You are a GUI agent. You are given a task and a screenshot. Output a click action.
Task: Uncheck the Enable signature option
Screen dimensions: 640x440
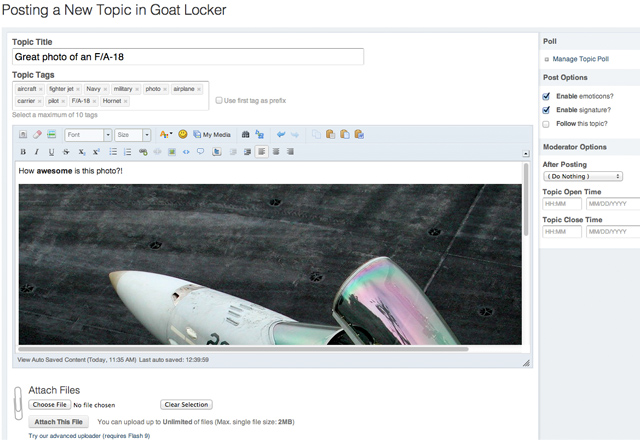click(x=546, y=110)
